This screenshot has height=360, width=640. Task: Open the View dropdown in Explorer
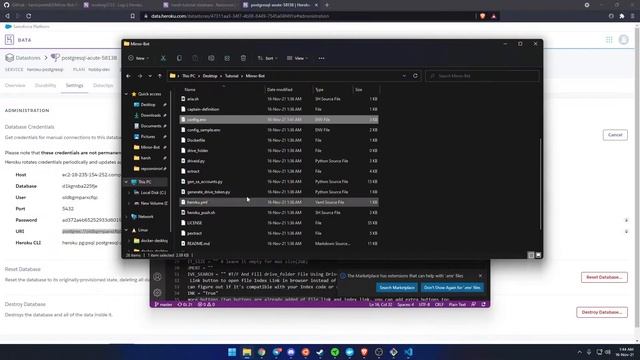pyautogui.click(x=297, y=58)
